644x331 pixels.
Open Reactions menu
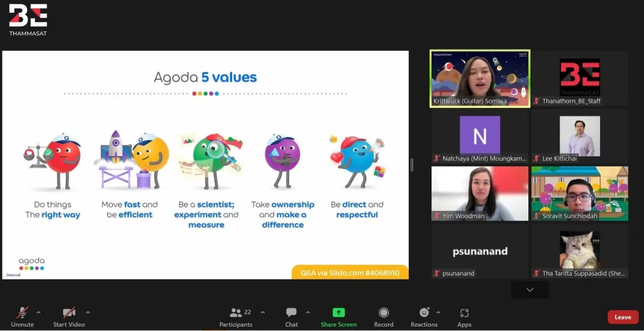click(424, 317)
